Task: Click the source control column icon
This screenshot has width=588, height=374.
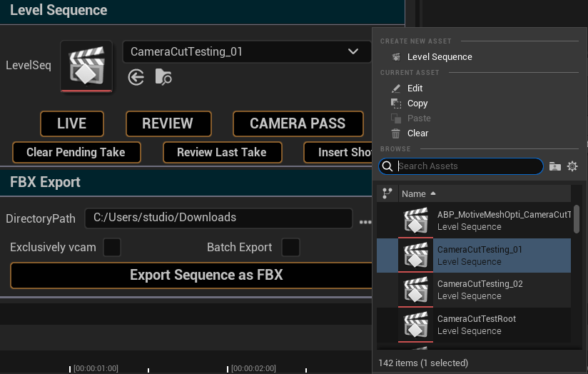Action: [387, 193]
